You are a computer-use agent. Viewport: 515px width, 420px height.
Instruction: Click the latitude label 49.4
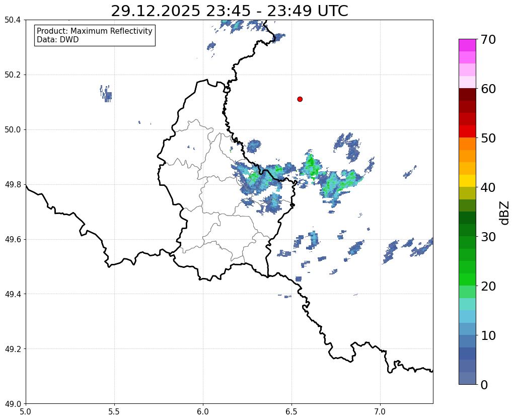(13, 294)
